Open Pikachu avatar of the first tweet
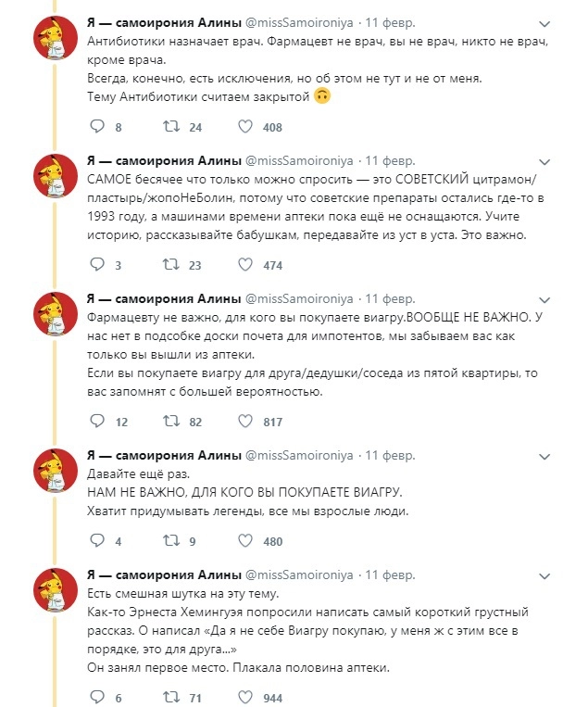Image resolution: width=588 pixels, height=707 pixels. pyautogui.click(x=55, y=43)
